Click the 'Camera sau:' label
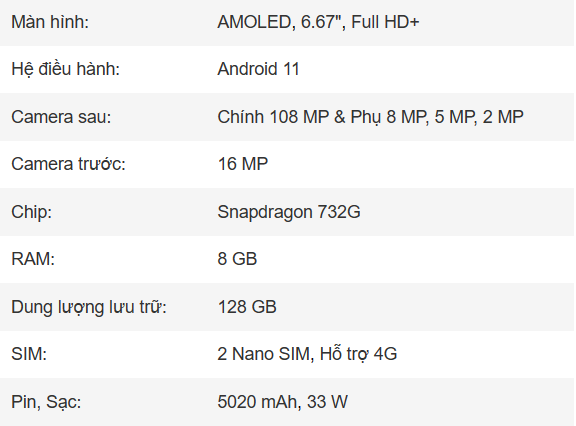This screenshot has width=576, height=426. (x=61, y=117)
